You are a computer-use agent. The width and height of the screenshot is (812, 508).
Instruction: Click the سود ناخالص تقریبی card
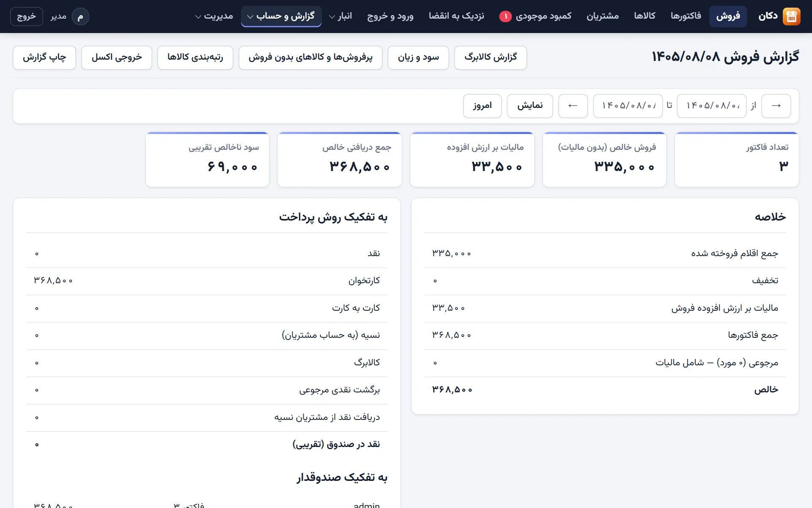[207, 160]
